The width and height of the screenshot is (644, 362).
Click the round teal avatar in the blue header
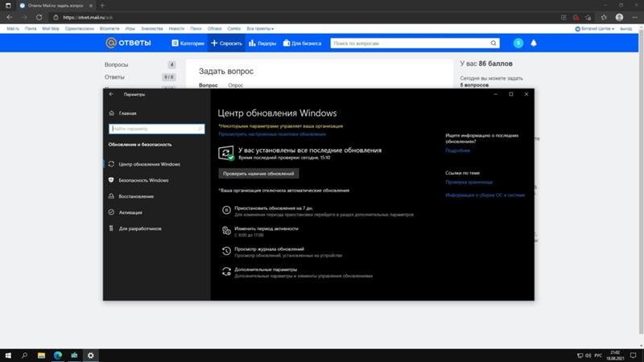[x=518, y=43]
